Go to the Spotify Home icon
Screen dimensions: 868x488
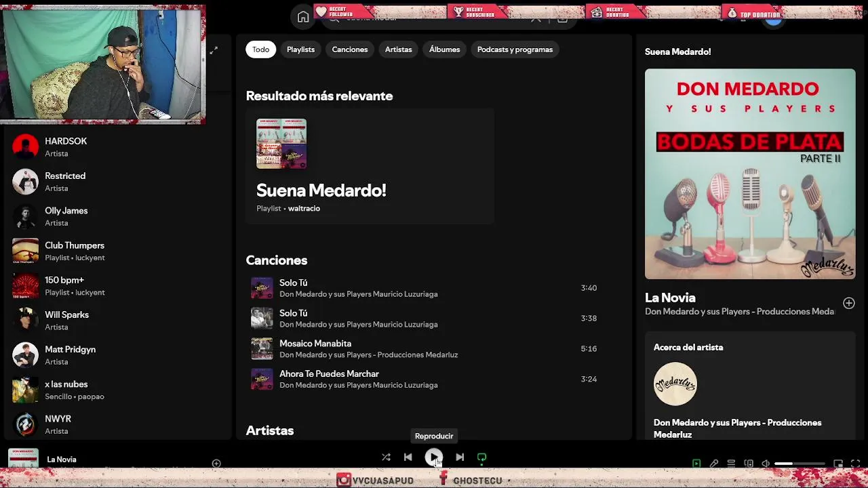[303, 17]
